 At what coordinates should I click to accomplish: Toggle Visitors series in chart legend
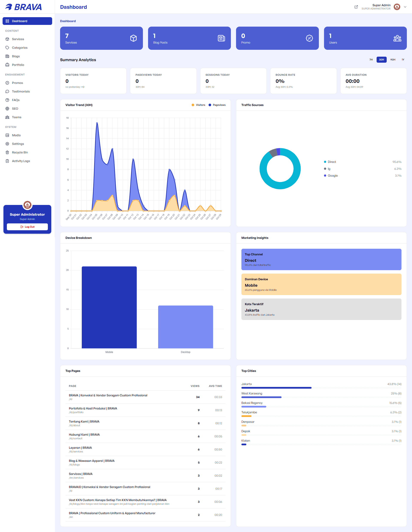tap(198, 105)
